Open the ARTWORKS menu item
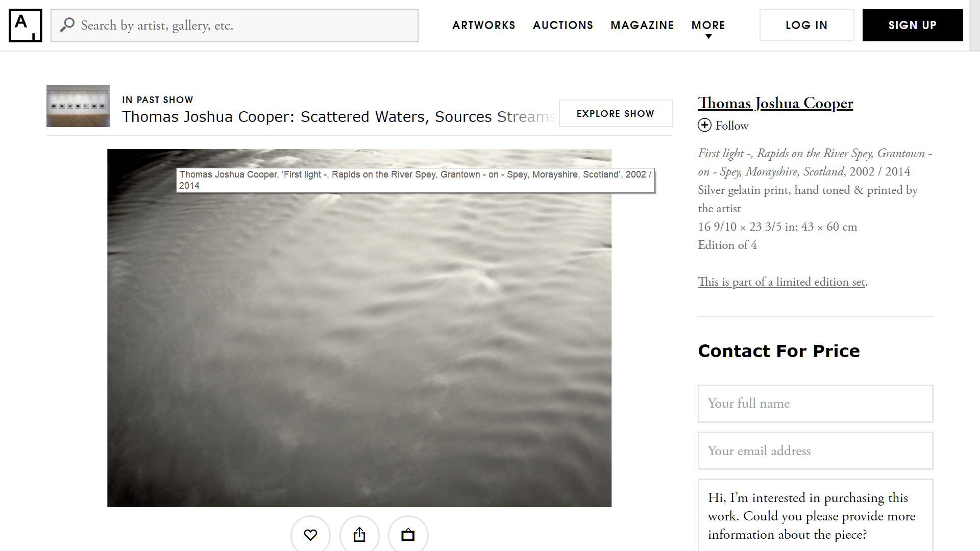Screen dimensions: 980x551 point(483,25)
